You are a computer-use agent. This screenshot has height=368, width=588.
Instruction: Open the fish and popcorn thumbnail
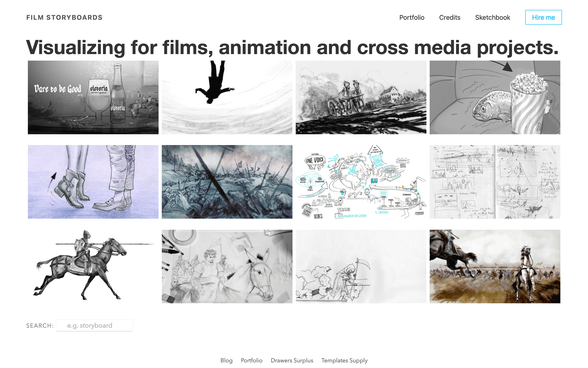pos(495,97)
